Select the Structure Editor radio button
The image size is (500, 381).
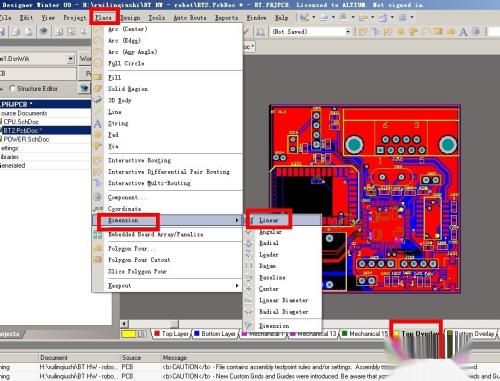pyautogui.click(x=13, y=88)
